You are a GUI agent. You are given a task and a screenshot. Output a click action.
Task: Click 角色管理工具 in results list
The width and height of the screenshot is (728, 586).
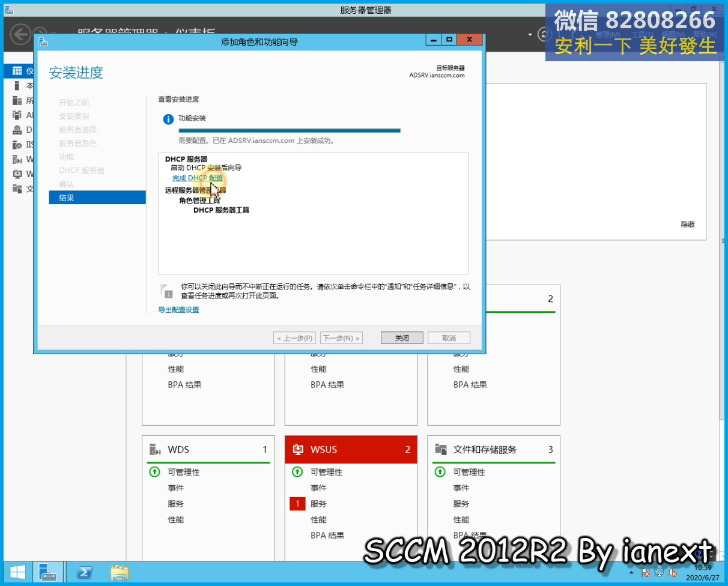(199, 201)
